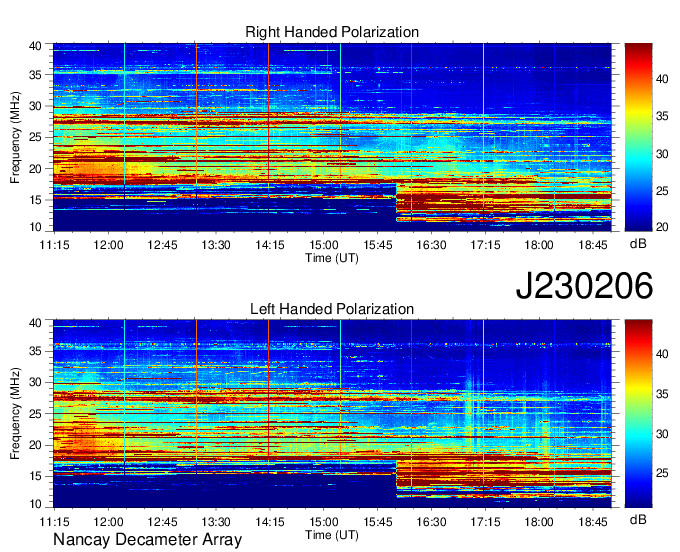Click the 15 MHz tick on the top frequency axis

(x=35, y=200)
